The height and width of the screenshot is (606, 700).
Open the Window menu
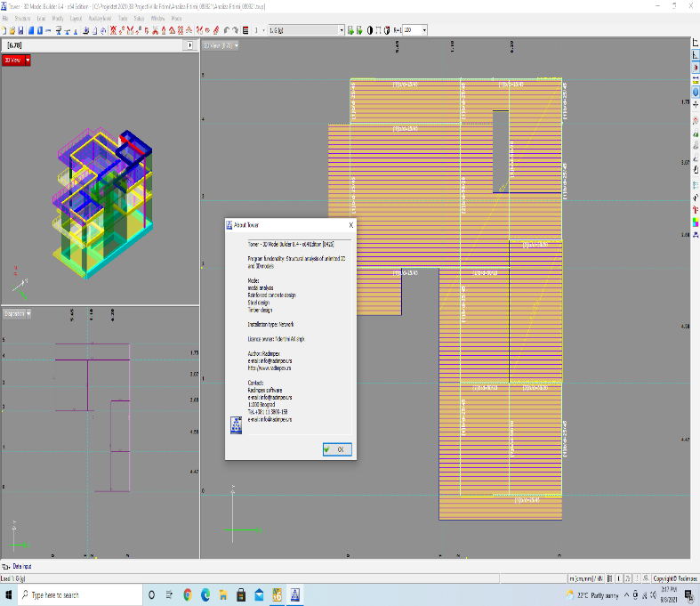point(157,18)
